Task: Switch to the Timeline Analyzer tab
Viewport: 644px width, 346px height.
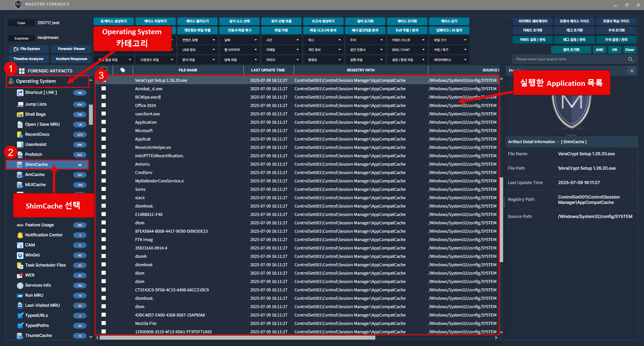Action: [29, 59]
